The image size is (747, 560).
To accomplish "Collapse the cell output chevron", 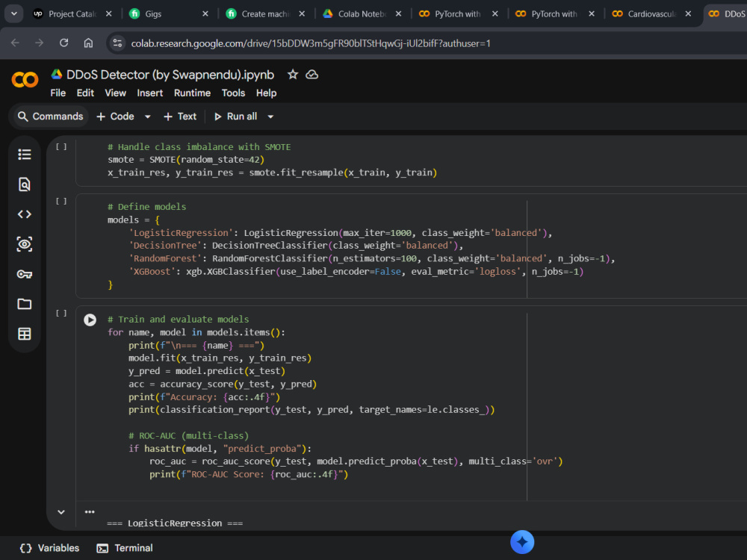I will coord(61,512).
